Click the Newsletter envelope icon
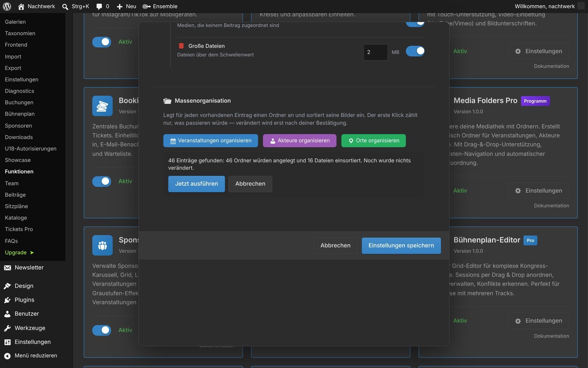Viewport: 588px width, 368px height. tap(7, 268)
